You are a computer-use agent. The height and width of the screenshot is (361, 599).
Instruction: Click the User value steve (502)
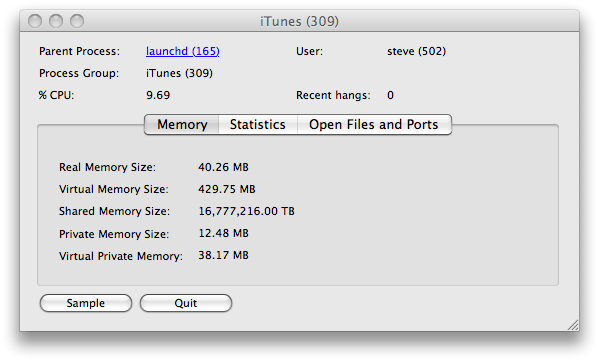[x=416, y=51]
